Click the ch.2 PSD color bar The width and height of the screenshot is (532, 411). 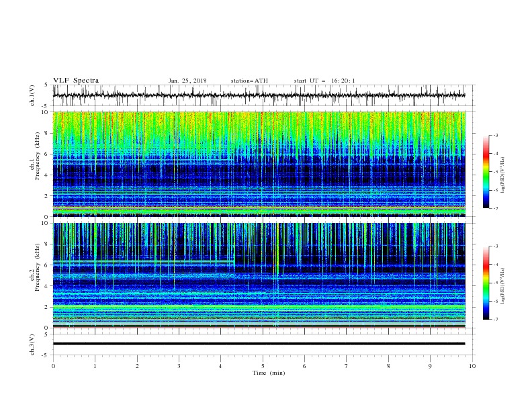pyautogui.click(x=486, y=283)
